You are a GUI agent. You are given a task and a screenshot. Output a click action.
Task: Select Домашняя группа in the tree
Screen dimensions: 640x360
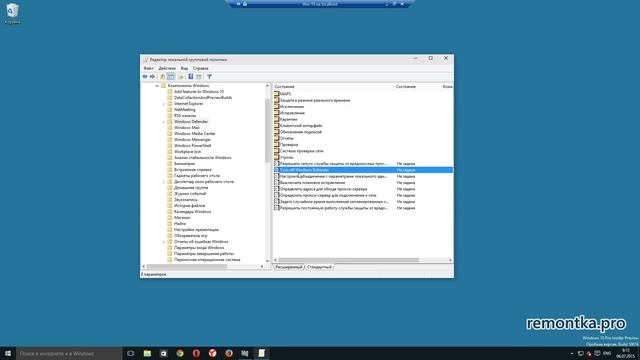pos(191,188)
